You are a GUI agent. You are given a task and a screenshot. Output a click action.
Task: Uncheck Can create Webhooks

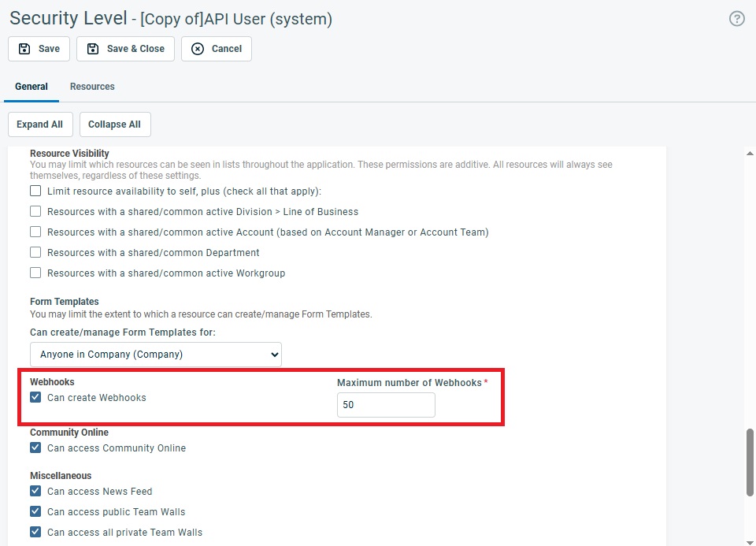tap(35, 398)
